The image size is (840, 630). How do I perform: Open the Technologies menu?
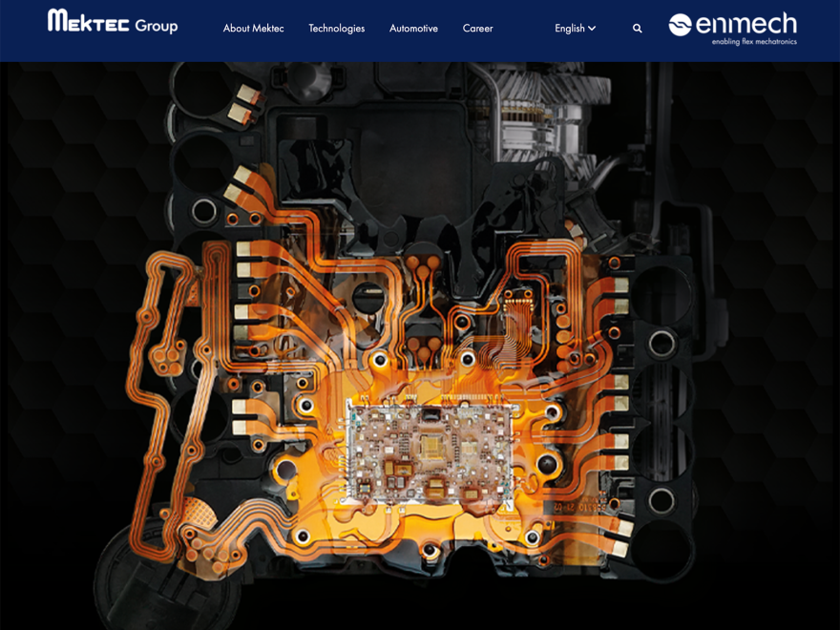336,29
